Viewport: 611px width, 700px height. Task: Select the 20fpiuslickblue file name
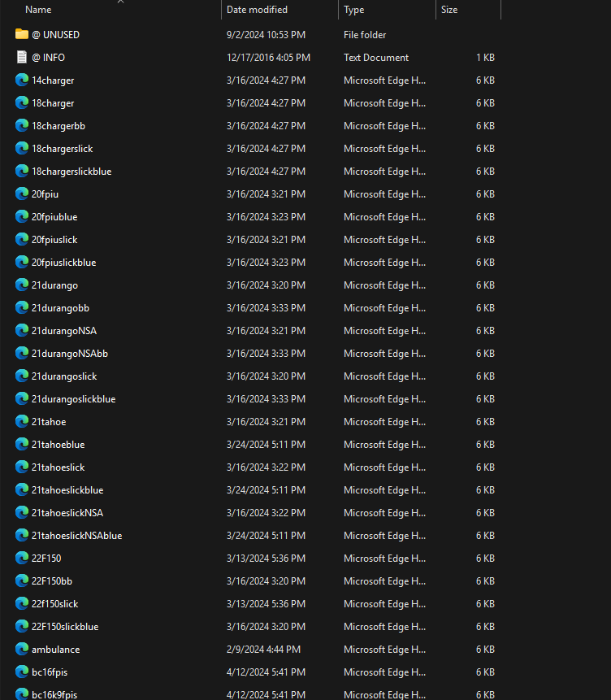(64, 262)
